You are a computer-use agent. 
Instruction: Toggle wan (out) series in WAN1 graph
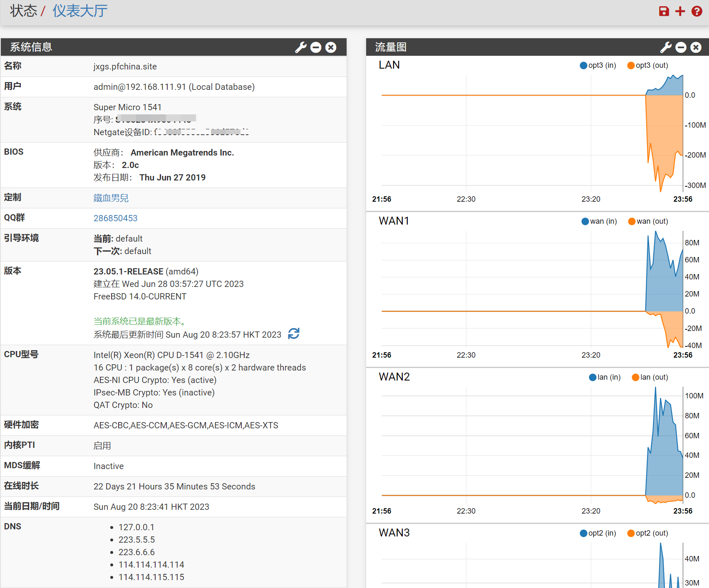click(648, 221)
